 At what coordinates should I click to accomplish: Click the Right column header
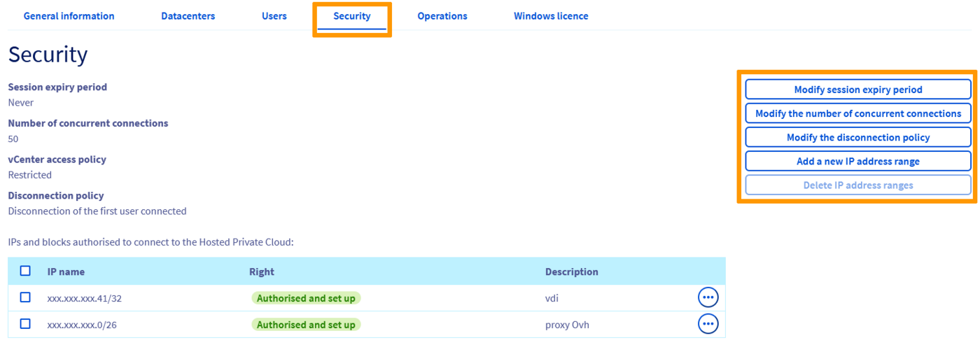click(x=261, y=272)
